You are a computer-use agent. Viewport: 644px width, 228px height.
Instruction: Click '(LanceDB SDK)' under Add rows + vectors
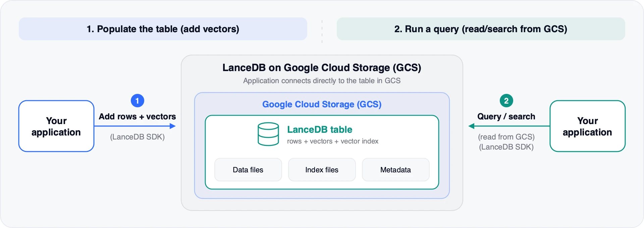138,137
